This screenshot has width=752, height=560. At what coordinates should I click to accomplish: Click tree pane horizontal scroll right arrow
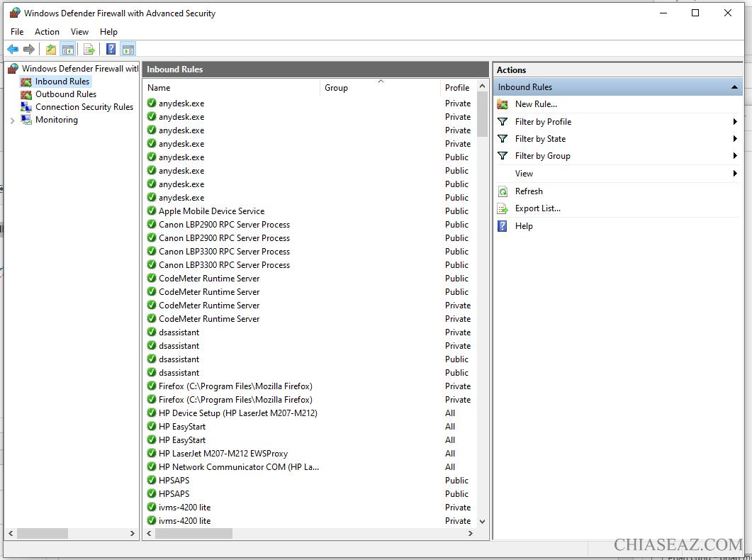click(x=133, y=533)
